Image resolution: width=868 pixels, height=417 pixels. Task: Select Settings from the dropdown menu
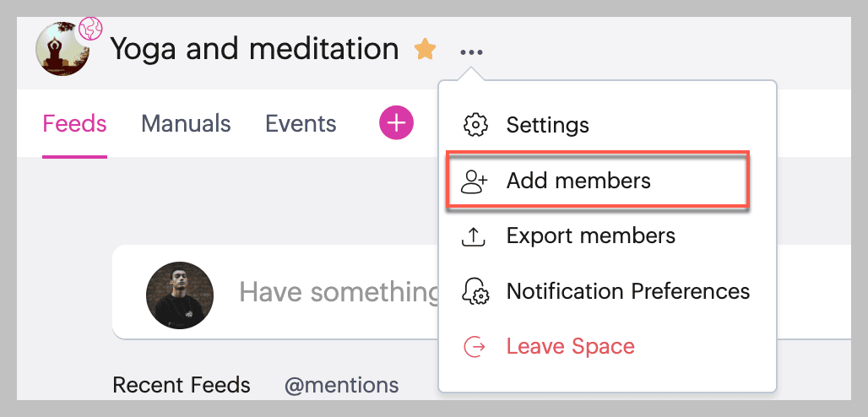click(x=547, y=126)
